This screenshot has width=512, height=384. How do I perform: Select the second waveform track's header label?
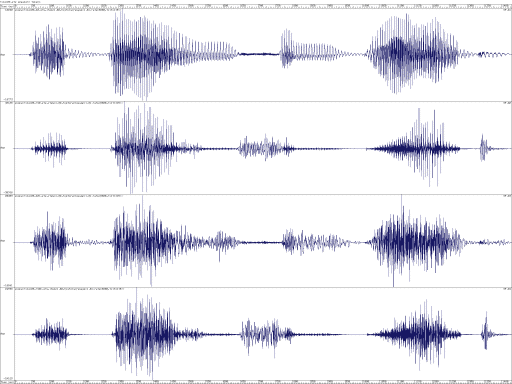tap(68, 103)
